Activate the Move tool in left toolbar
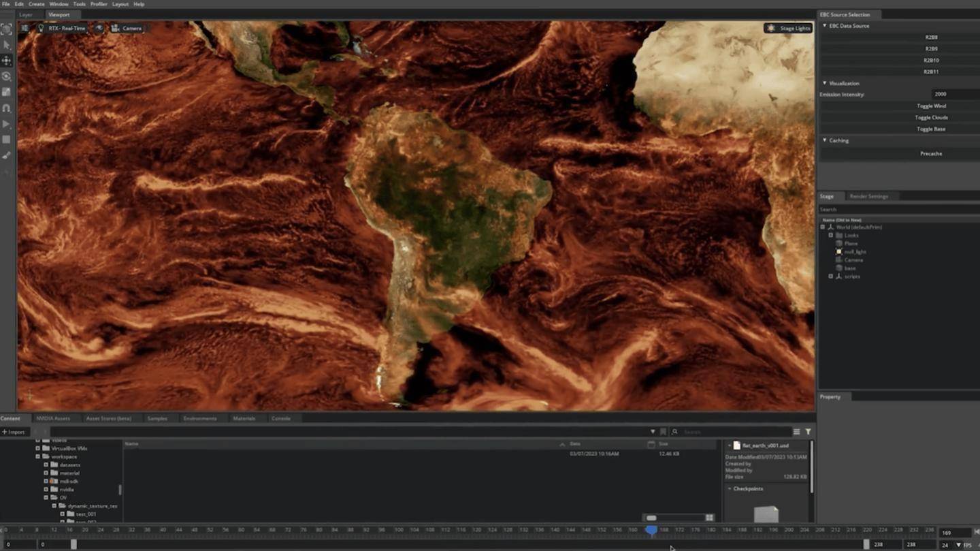This screenshot has height=551, width=980. coord(7,61)
